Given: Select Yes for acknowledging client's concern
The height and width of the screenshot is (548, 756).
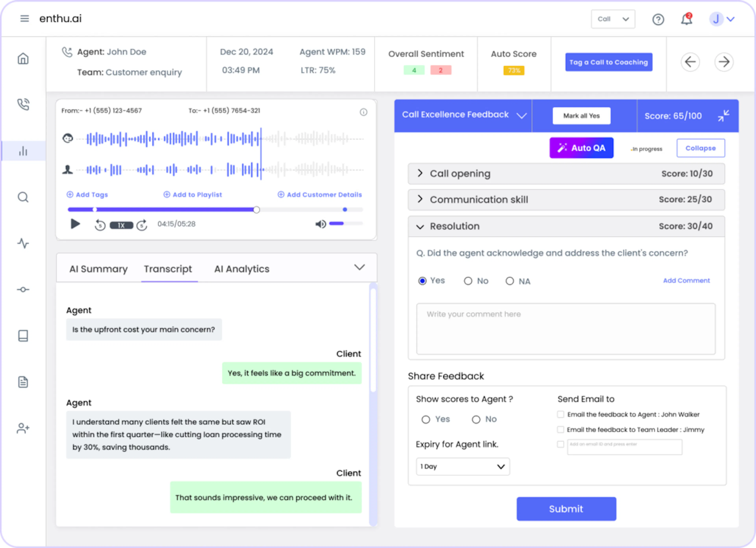Looking at the screenshot, I should [x=422, y=281].
